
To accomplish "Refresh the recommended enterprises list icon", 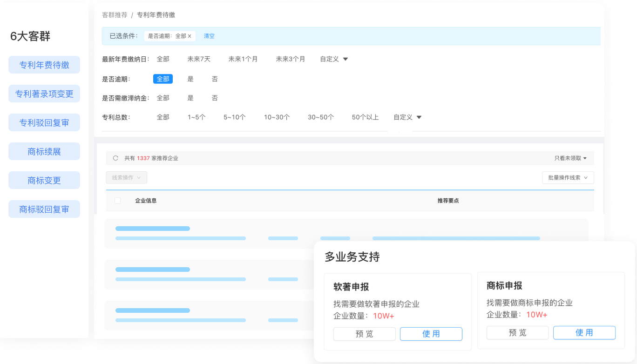I will (115, 158).
